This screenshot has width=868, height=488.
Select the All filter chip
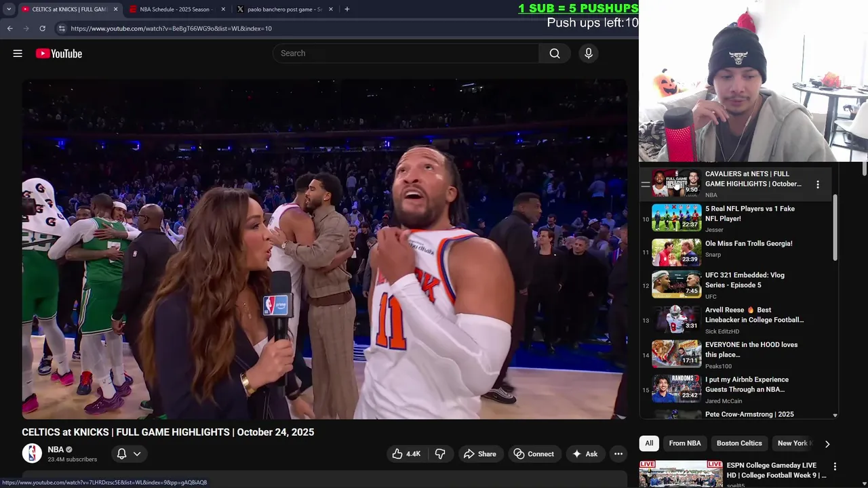point(649,443)
